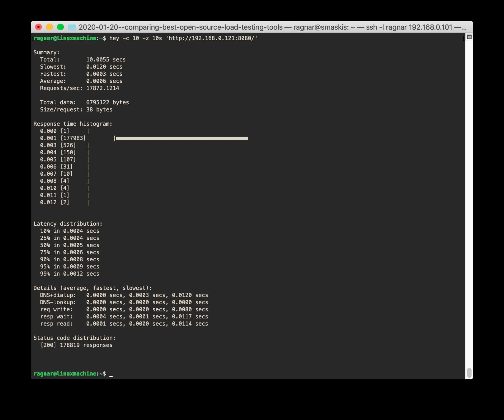Click the DNS+dialup details row

point(124,295)
